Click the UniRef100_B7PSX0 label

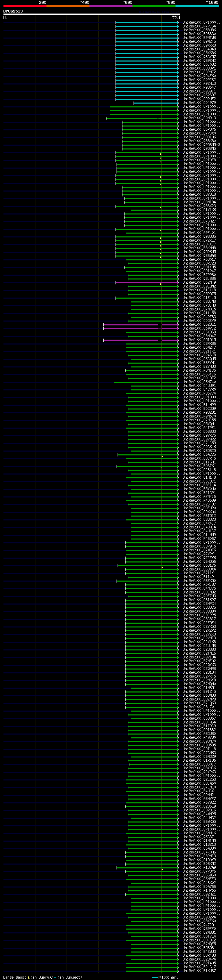199,133
